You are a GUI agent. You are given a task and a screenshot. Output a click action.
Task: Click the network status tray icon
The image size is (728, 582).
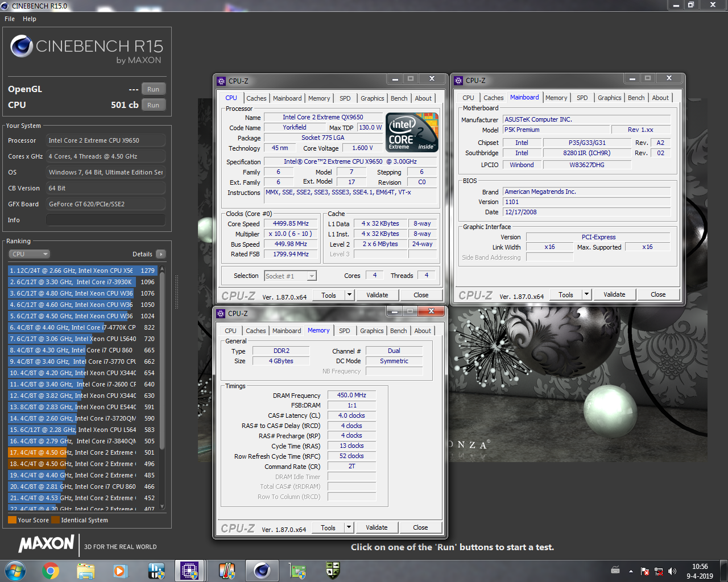point(659,571)
